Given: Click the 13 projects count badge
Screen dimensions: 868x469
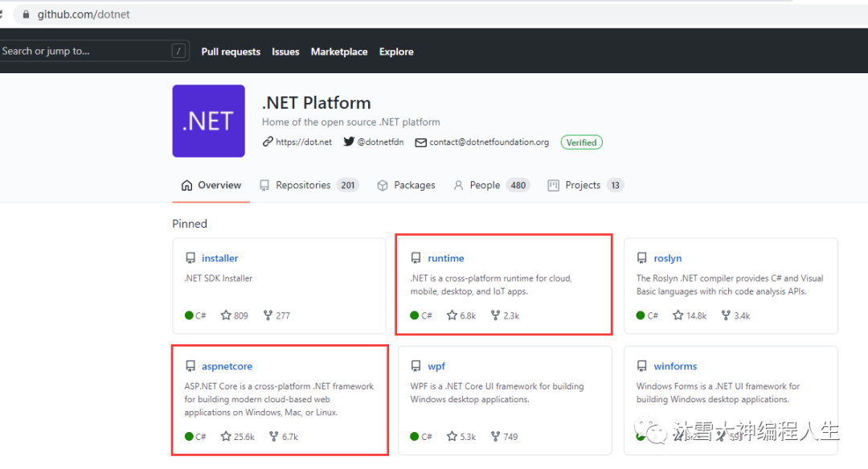Looking at the screenshot, I should (x=615, y=185).
